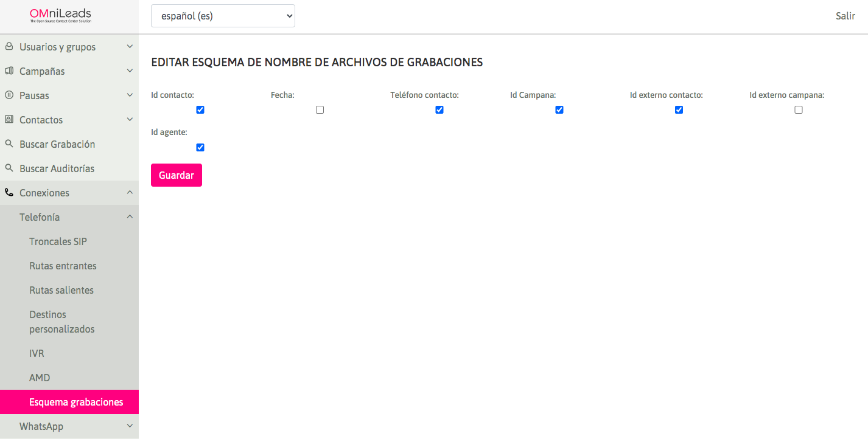Click the lock icon beside Usuarios y grupos
This screenshot has width=868, height=439.
pyautogui.click(x=9, y=47)
